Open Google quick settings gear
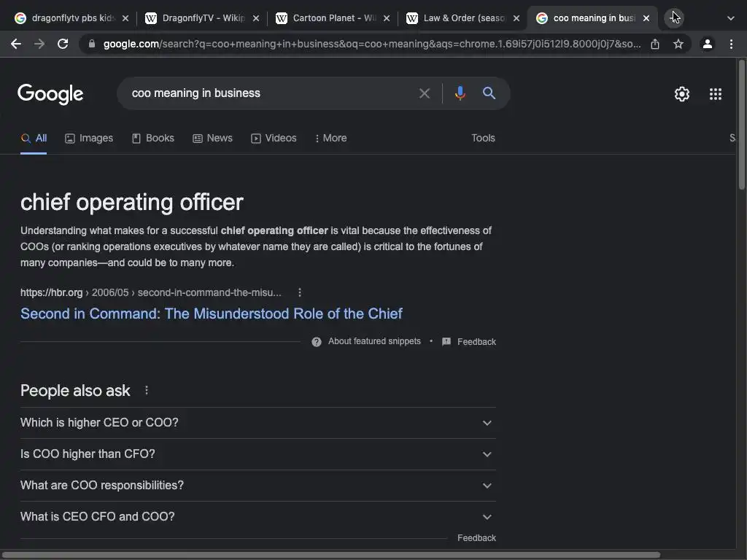This screenshot has height=560, width=747. tap(682, 94)
